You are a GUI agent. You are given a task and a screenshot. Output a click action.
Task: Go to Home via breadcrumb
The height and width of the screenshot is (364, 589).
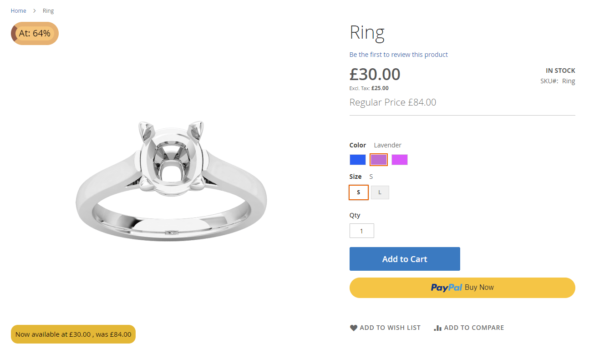19,11
